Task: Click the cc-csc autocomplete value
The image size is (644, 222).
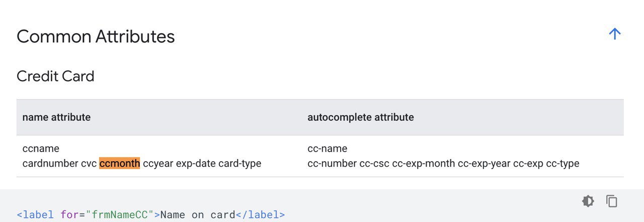Action: tap(374, 163)
